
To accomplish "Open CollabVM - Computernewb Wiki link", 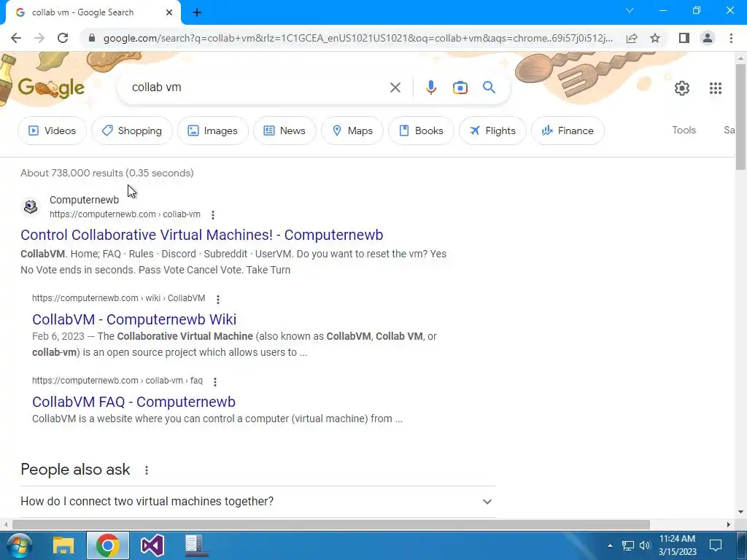I will tap(134, 319).
